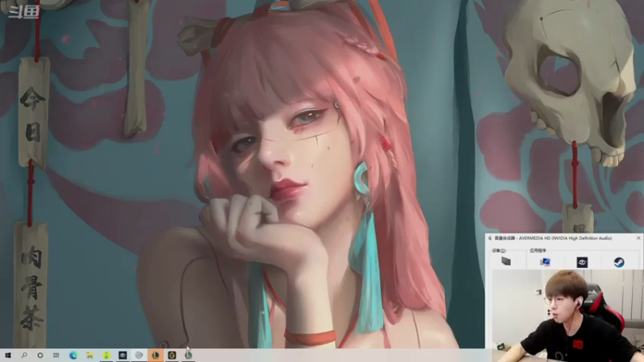
Task: Open the last League-style taskbar icon
Action: point(188,354)
